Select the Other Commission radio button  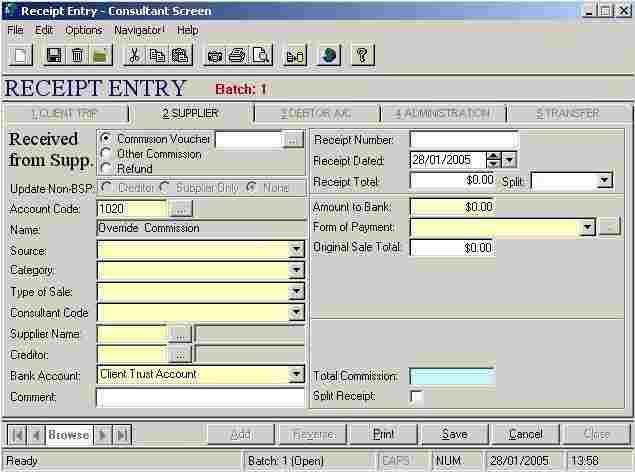(x=106, y=154)
